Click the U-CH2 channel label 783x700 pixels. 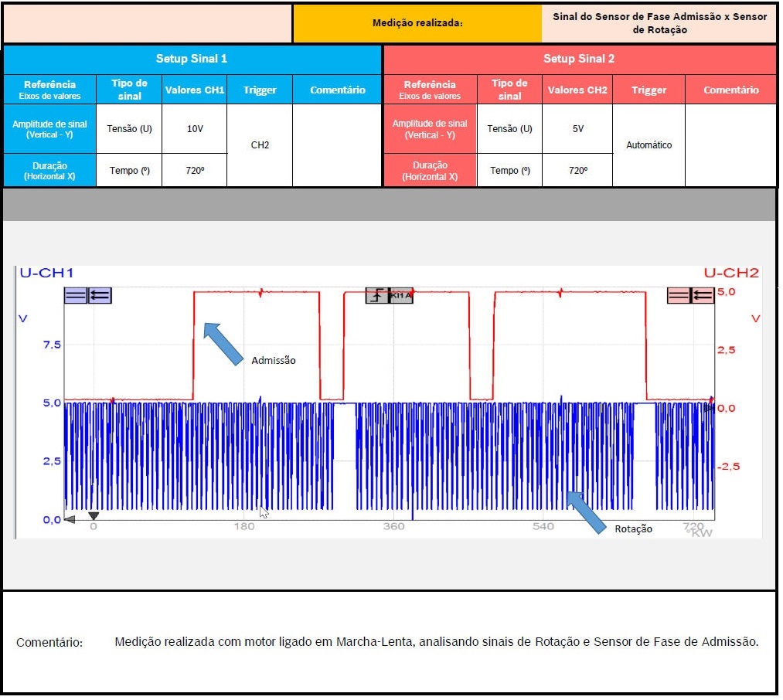(x=730, y=273)
